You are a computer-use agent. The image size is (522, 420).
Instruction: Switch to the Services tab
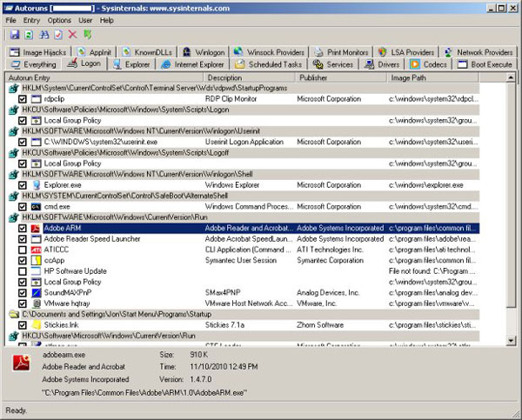click(333, 64)
